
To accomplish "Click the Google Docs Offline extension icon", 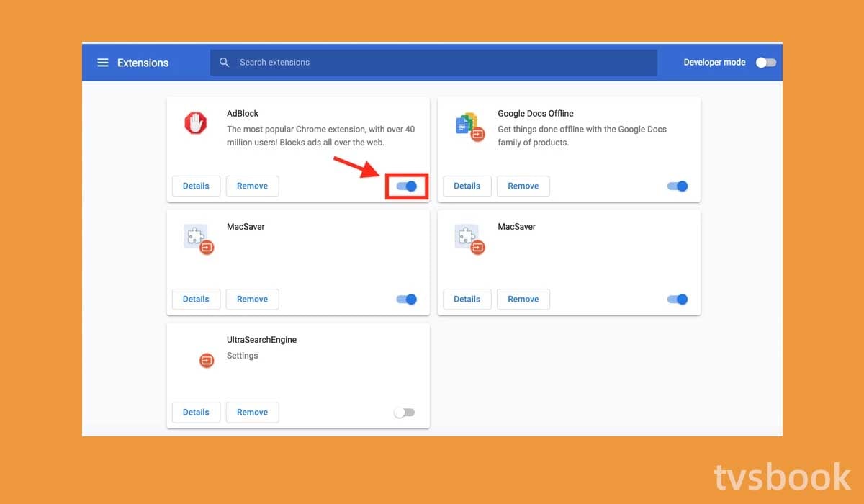I will 469,125.
